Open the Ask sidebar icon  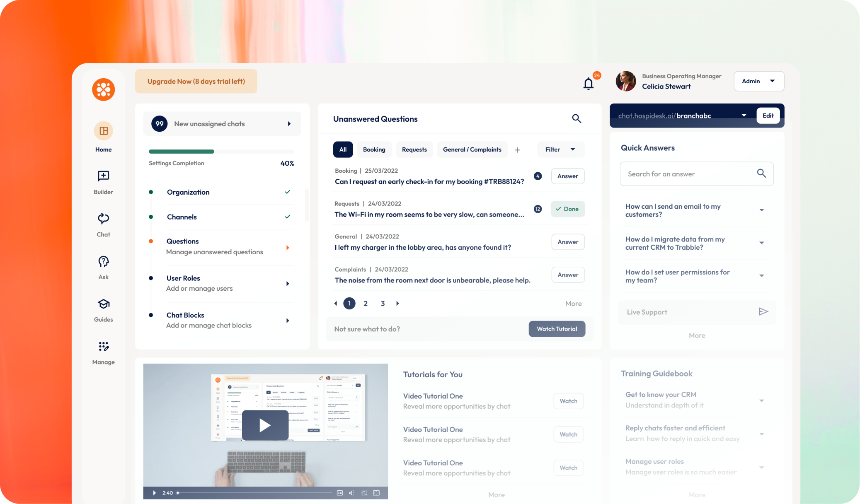click(103, 262)
